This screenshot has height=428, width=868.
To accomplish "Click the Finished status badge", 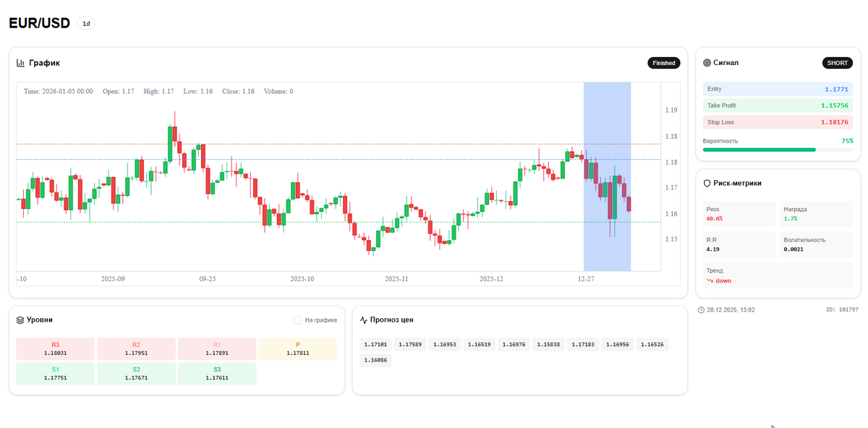I will (664, 63).
